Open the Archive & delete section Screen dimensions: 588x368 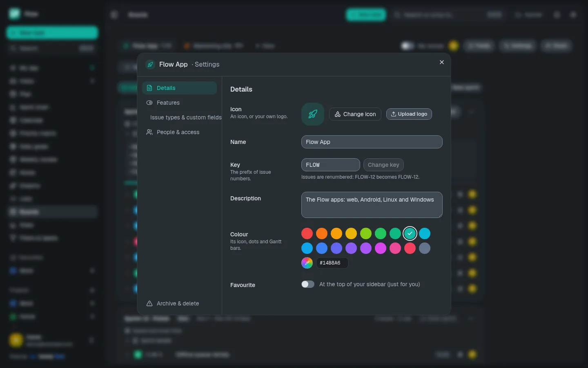[x=179, y=303]
